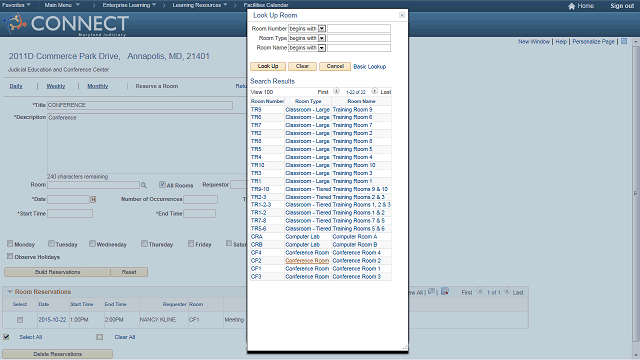Click the Clear button in lookup dialog
640x360 pixels.
tap(302, 66)
